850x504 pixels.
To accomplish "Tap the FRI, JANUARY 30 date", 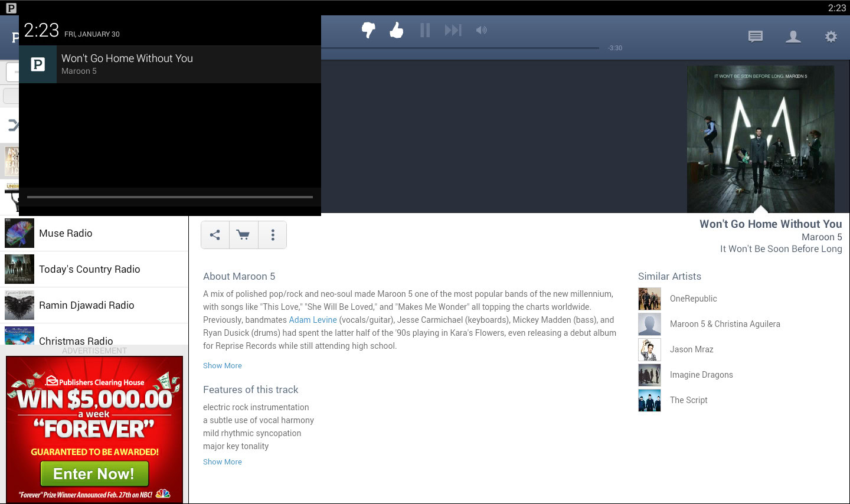I will (x=92, y=34).
